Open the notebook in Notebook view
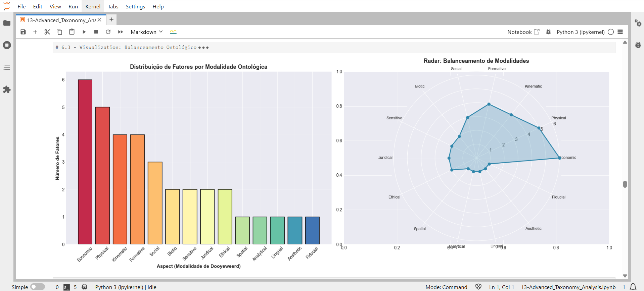This screenshot has height=291, width=644. coord(523,32)
